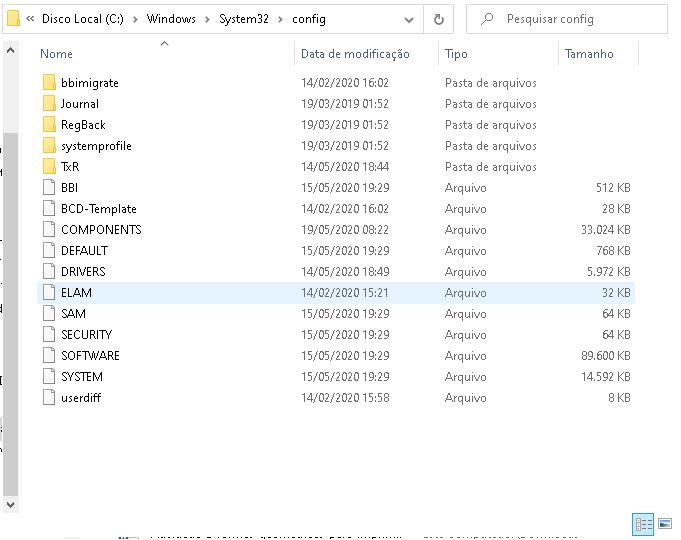Sort files by Tipo column header
Screen dimensions: 681x540
pos(456,54)
